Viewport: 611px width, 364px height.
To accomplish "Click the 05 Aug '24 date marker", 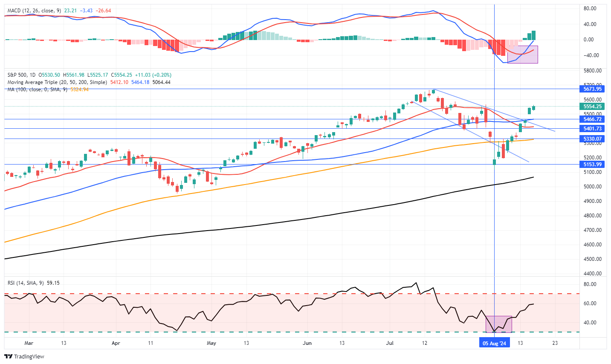I will coord(494,343).
